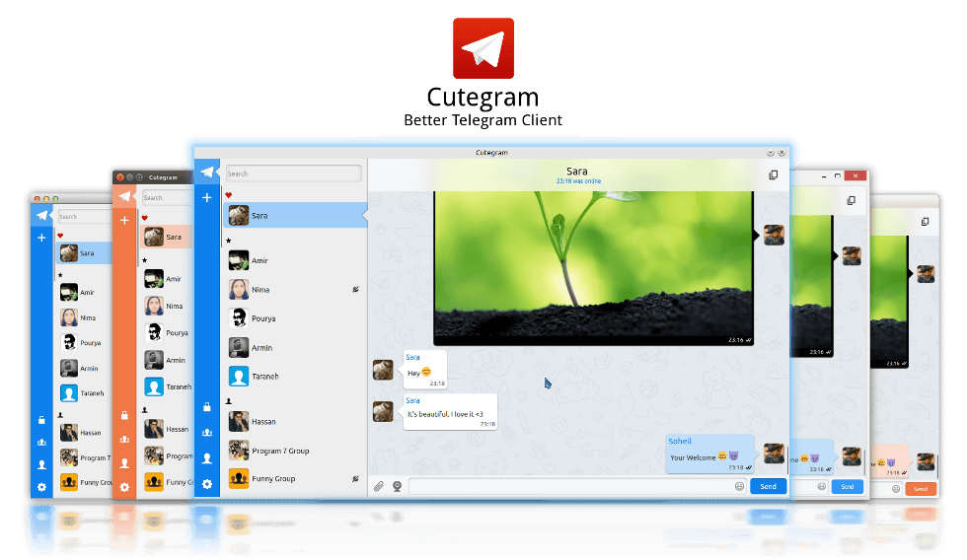Image resolution: width=967 pixels, height=560 pixels.
Task: Click the search field in the orange window
Action: pyautogui.click(x=168, y=198)
